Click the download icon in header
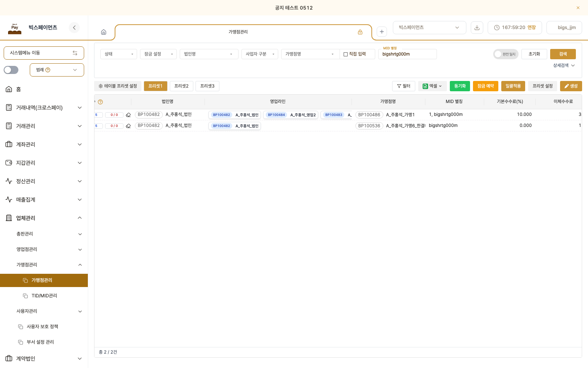The image size is (588, 368). (477, 28)
